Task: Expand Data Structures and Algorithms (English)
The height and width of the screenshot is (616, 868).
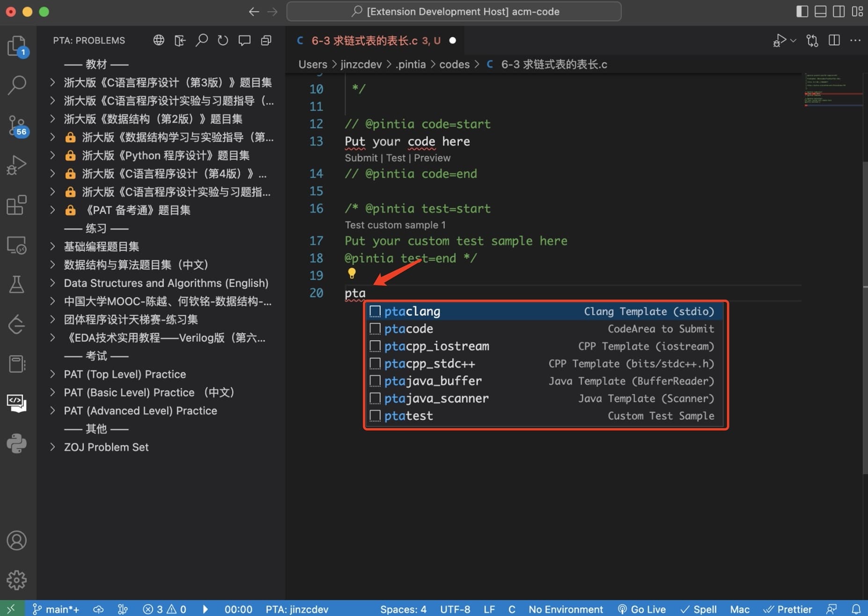Action: [x=52, y=283]
